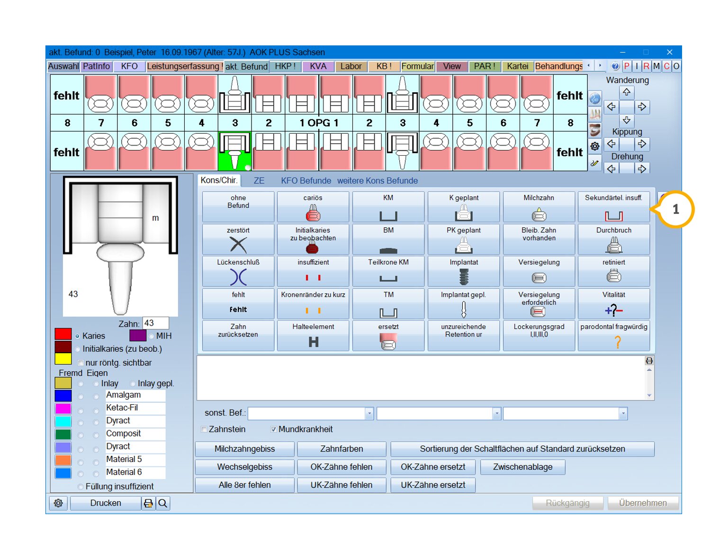Tick the Zahnstein checkbox
Viewport: 728px width, 560px height.
point(204,429)
